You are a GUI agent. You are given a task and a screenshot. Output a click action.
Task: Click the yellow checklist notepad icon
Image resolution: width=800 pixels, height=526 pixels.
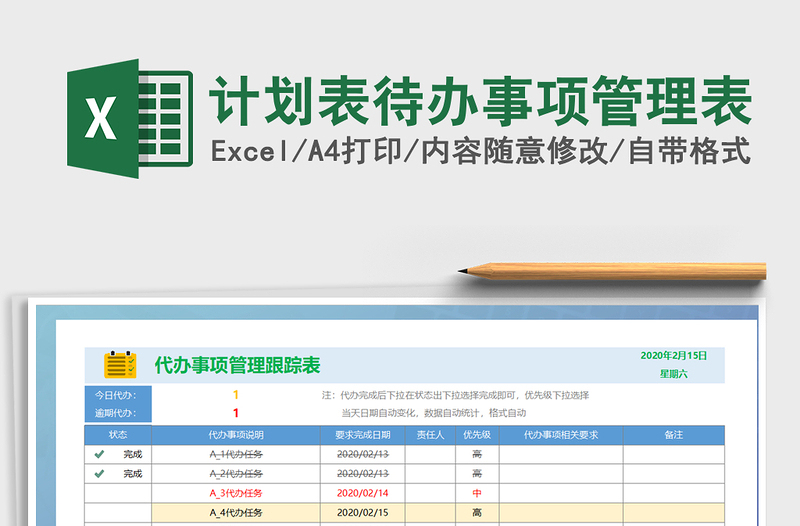[120, 365]
